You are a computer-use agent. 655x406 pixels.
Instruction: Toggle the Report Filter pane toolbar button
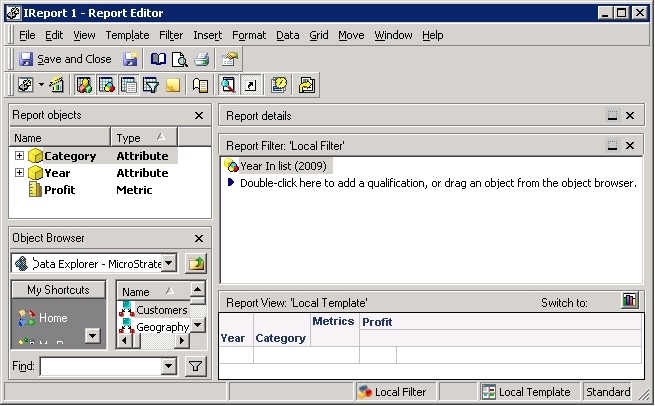pyautogui.click(x=107, y=85)
